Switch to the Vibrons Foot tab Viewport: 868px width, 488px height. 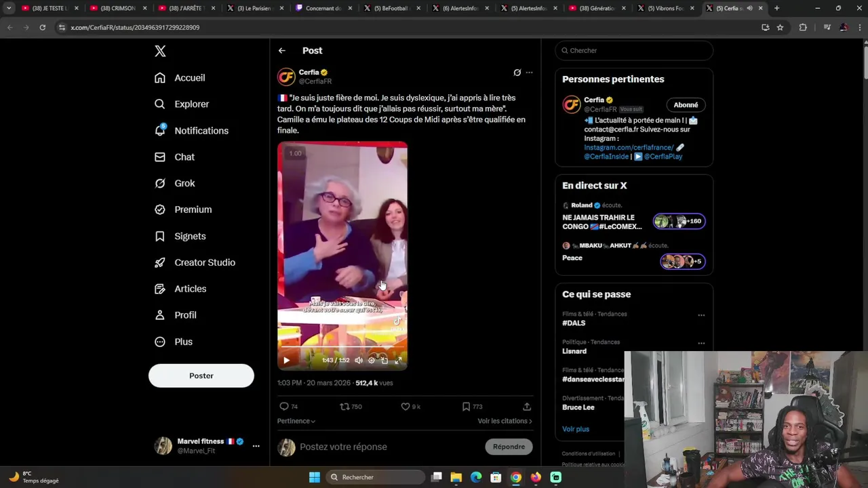(665, 8)
